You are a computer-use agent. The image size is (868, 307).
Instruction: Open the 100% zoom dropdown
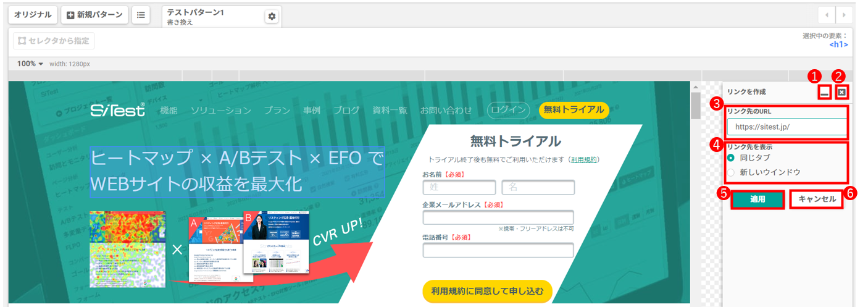[30, 64]
